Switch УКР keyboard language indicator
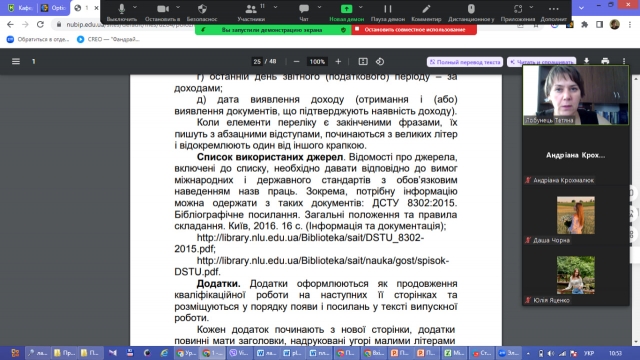This screenshot has height=360, width=640. coord(589,353)
